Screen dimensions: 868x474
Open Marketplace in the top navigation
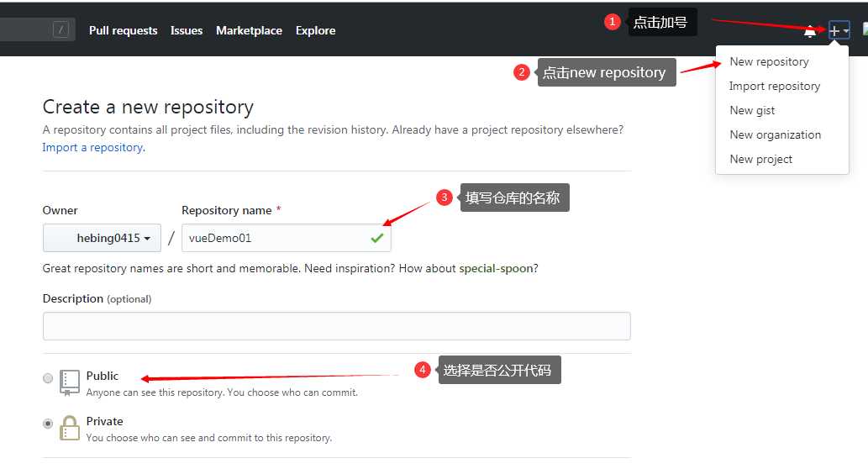tap(249, 30)
